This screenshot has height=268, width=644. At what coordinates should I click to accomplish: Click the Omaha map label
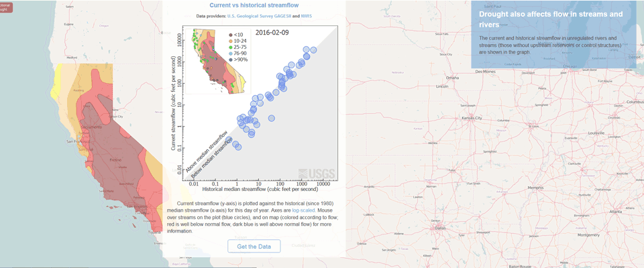tap(453, 78)
